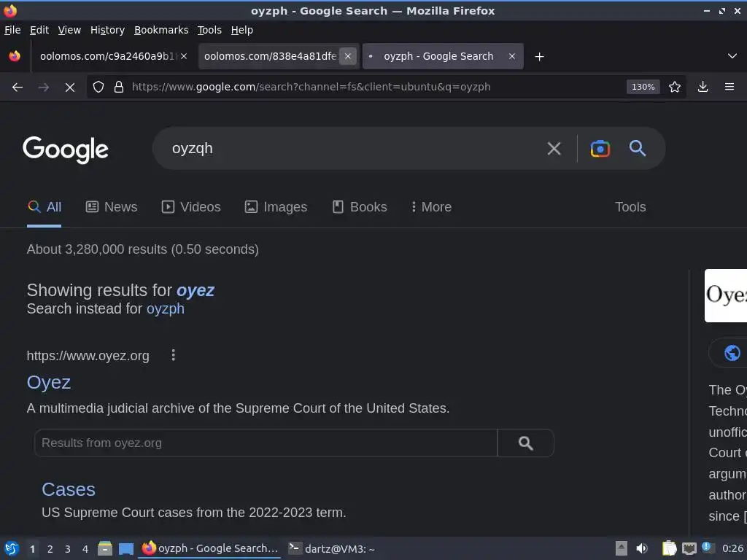Screen dimensions: 747x560
Task: Open the Oyez logo thumbnail in side panel
Action: pos(726,296)
